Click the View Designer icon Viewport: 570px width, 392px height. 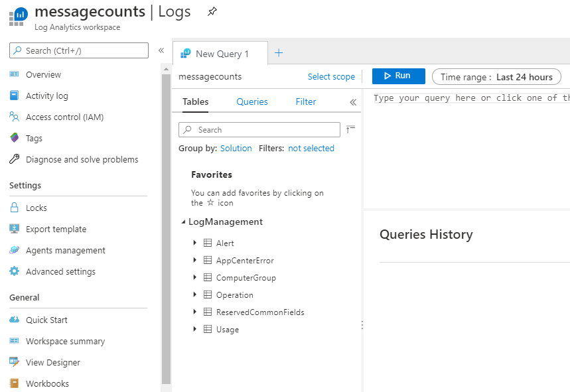coord(14,362)
